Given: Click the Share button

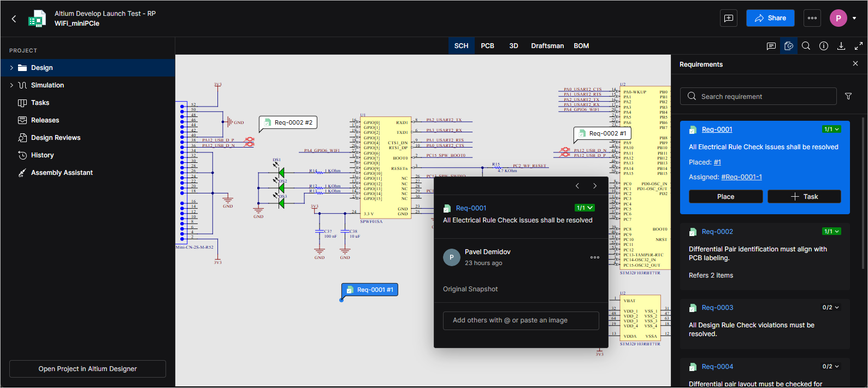Looking at the screenshot, I should [x=770, y=18].
